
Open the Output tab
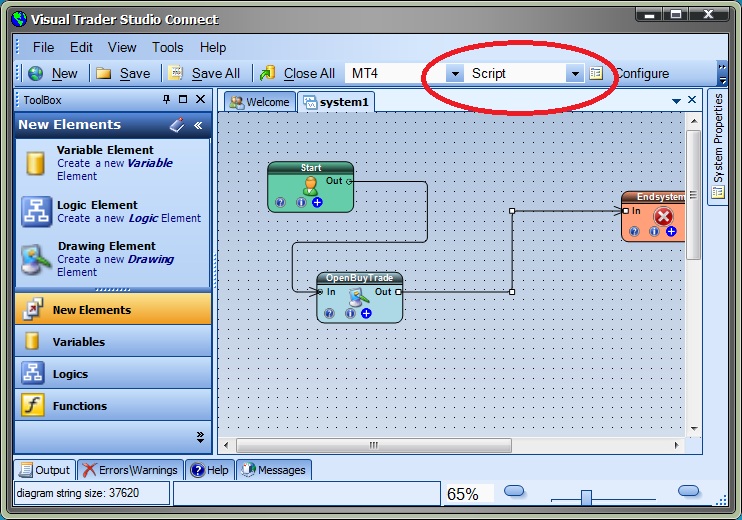(44, 470)
